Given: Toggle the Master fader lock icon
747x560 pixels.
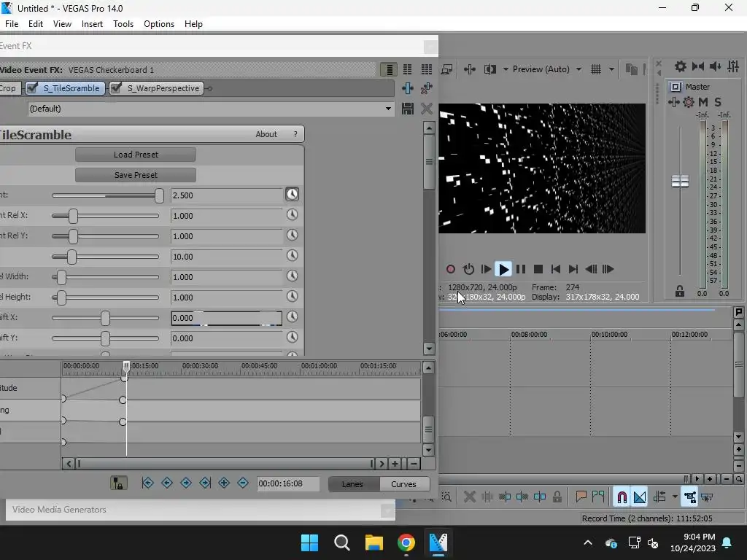Looking at the screenshot, I should 680,291.
